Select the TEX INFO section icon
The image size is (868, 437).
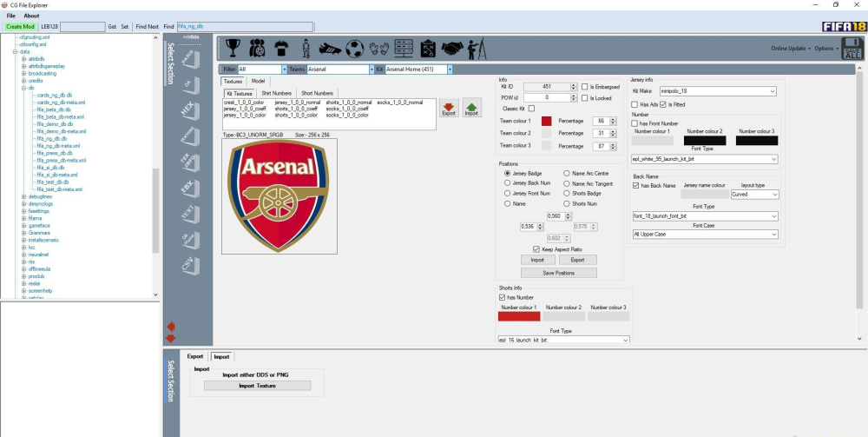pos(189,161)
